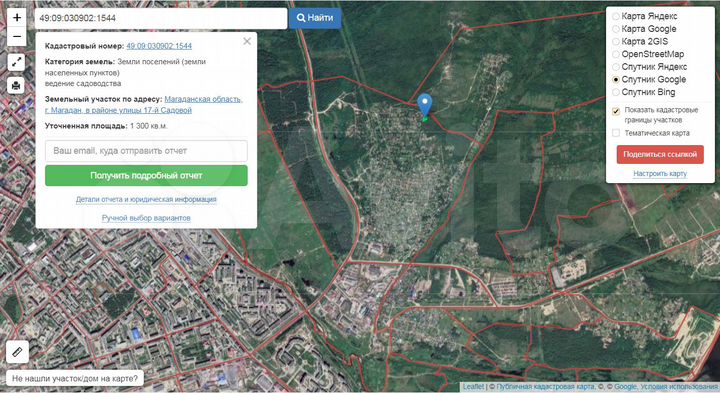
Task: Select Спутник Bing radio option
Action: [x=616, y=92]
